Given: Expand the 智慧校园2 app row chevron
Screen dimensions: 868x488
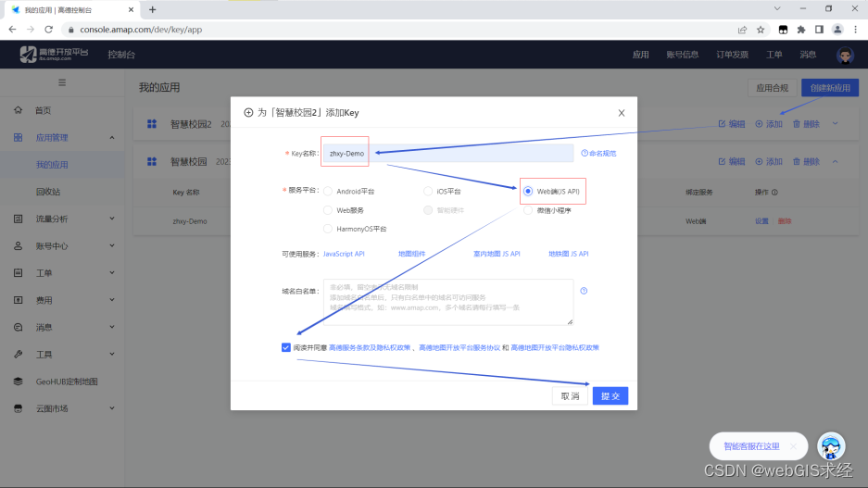Looking at the screenshot, I should (836, 124).
